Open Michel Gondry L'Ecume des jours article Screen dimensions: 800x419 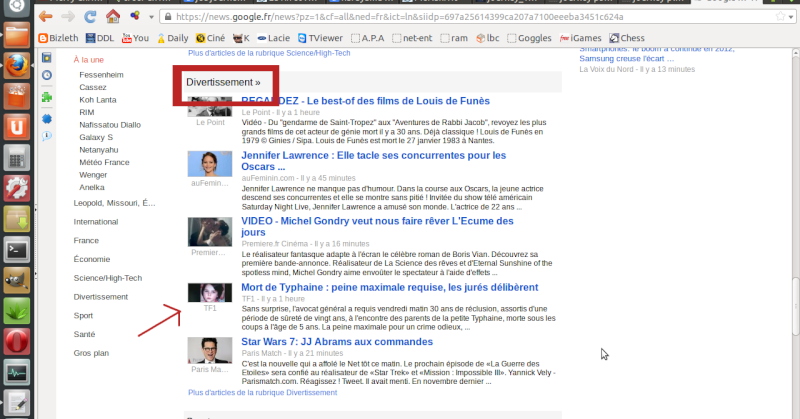click(x=377, y=227)
